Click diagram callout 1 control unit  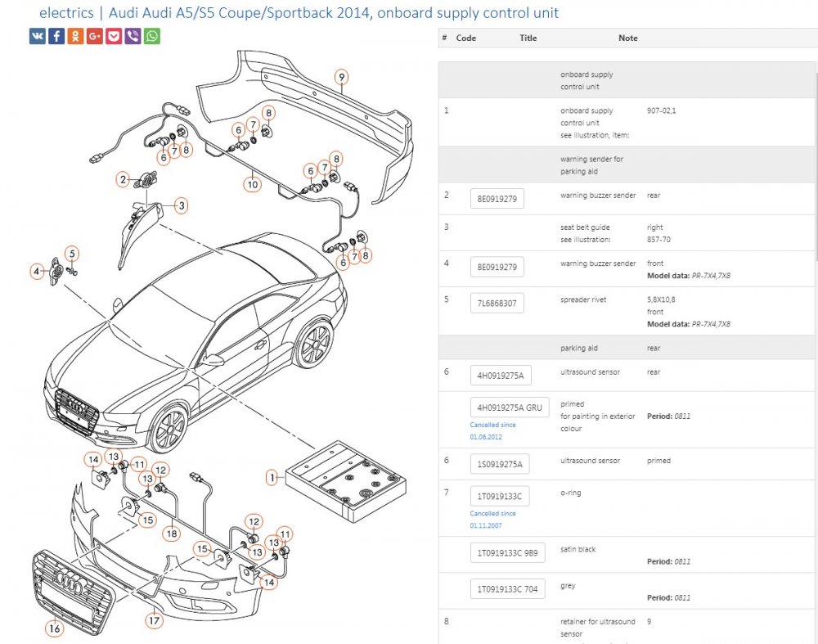click(272, 478)
